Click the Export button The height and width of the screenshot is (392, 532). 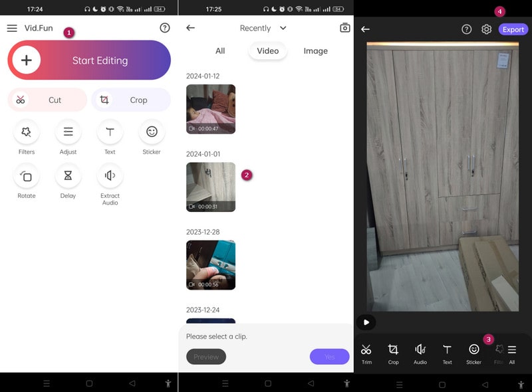[x=513, y=29]
